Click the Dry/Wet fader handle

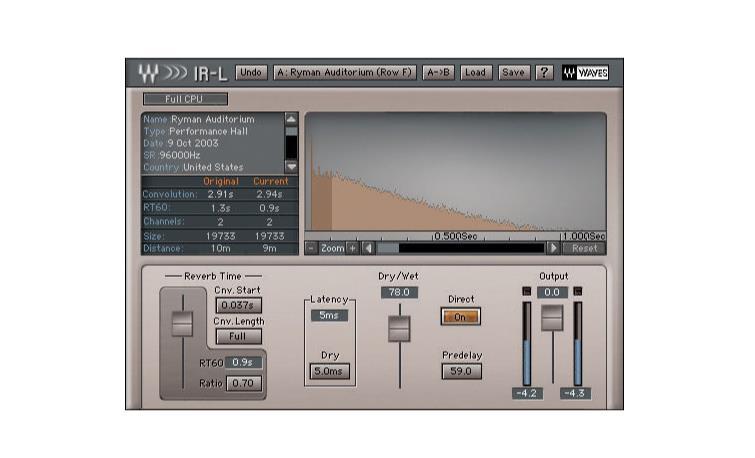(x=399, y=328)
